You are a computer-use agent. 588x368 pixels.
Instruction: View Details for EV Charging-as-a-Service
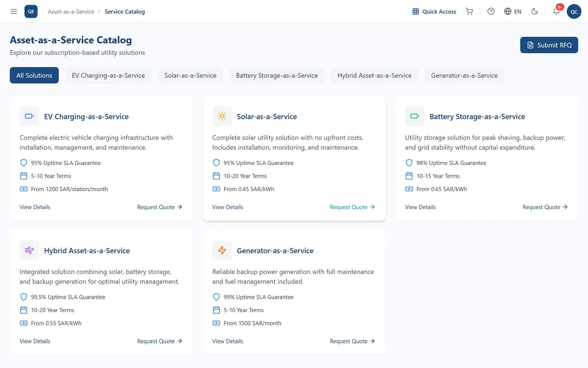[35, 207]
